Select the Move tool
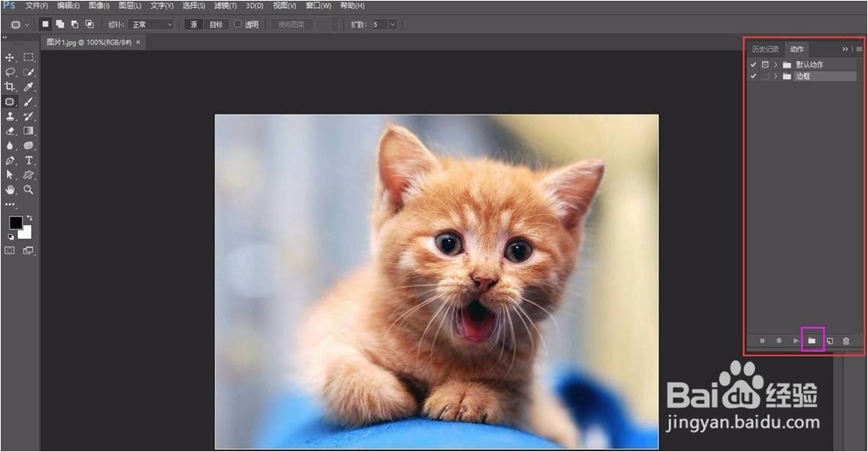The image size is (868, 452). pos(10,57)
